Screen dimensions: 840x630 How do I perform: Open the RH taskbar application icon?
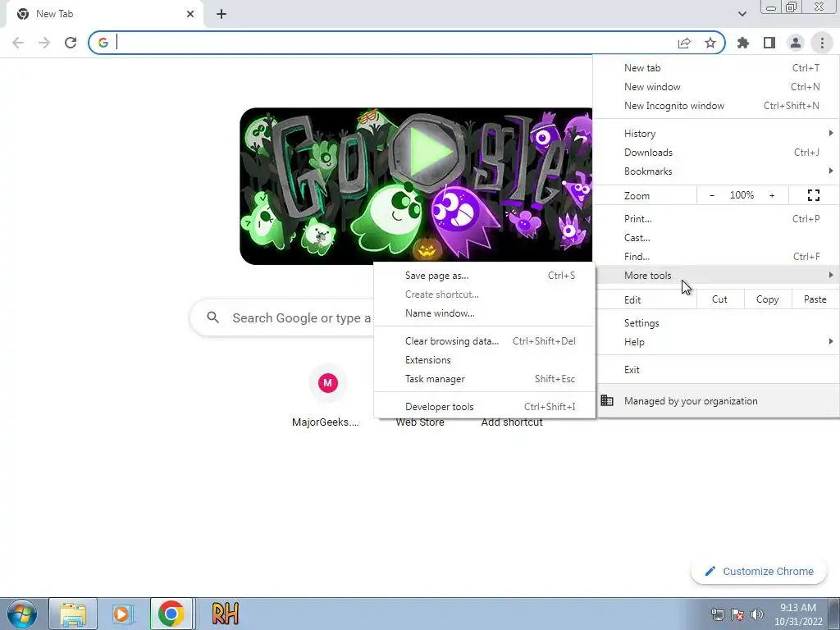(x=225, y=614)
